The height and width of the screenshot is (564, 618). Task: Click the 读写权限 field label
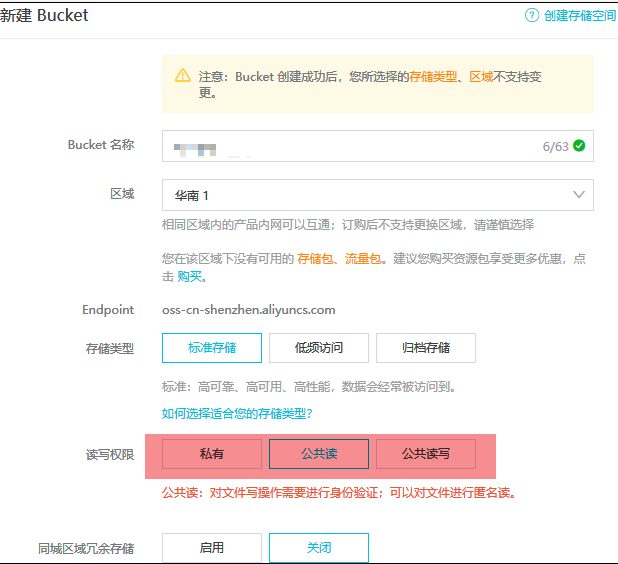coord(110,454)
